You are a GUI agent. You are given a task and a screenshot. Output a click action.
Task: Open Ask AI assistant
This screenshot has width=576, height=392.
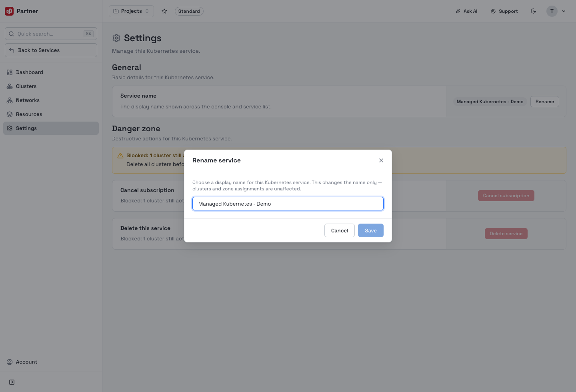tap(466, 11)
